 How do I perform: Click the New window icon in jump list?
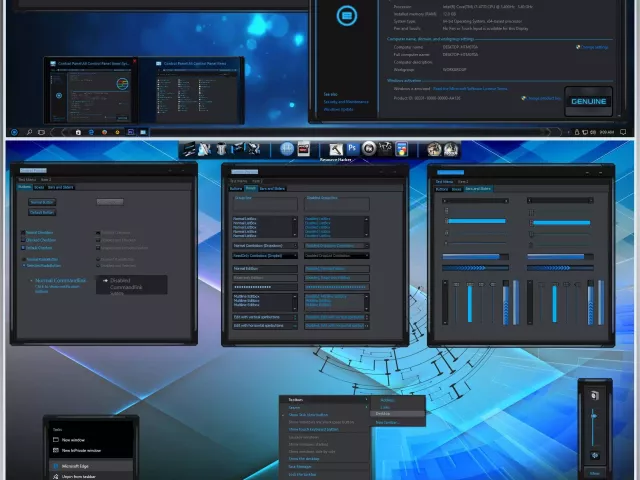click(56, 440)
